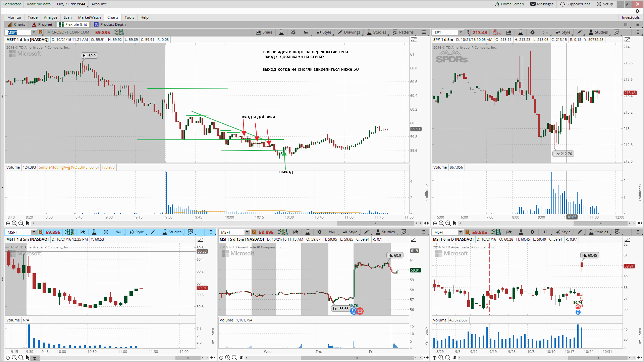Open the list menu icon of the 1m chart
The width and height of the screenshot is (644, 362).
click(424, 33)
